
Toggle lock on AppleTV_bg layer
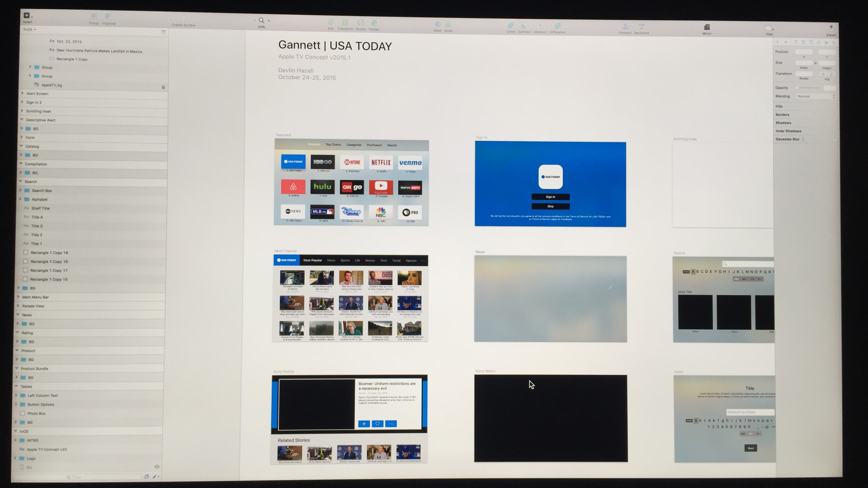pos(163,87)
